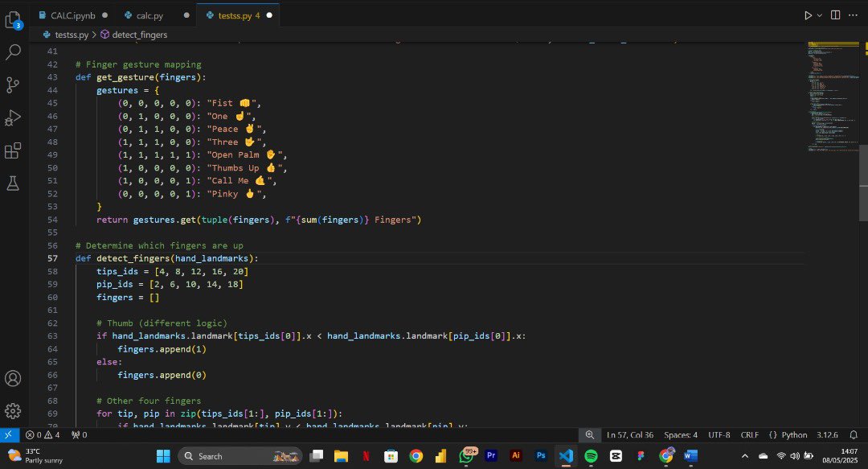Screen dimensions: 868x469
Task: Split the editor to the right
Action: point(835,15)
